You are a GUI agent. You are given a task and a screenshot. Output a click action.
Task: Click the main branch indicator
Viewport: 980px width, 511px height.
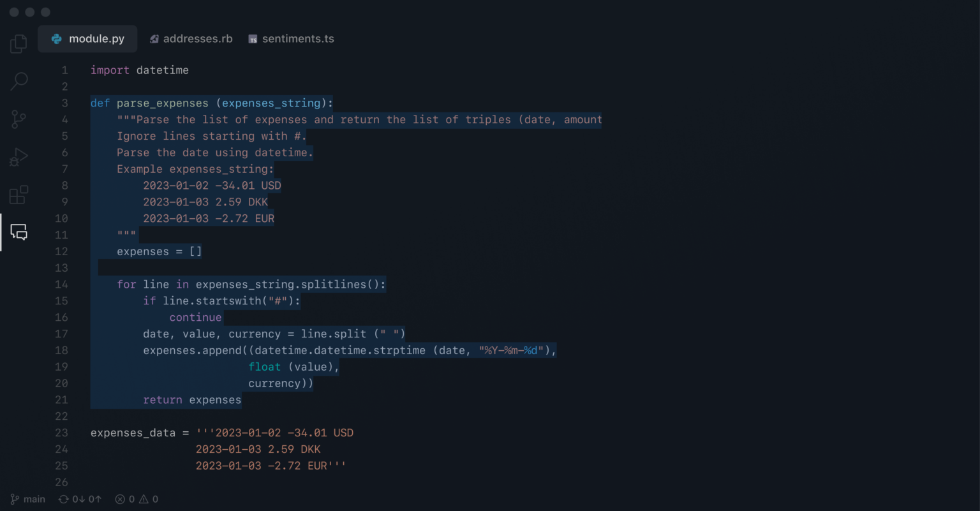click(x=28, y=499)
